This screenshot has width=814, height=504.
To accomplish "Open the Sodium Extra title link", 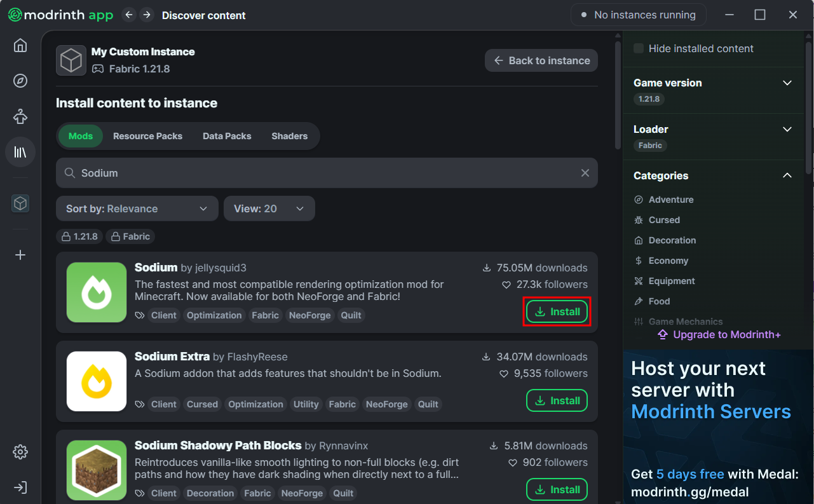I will pyautogui.click(x=172, y=357).
